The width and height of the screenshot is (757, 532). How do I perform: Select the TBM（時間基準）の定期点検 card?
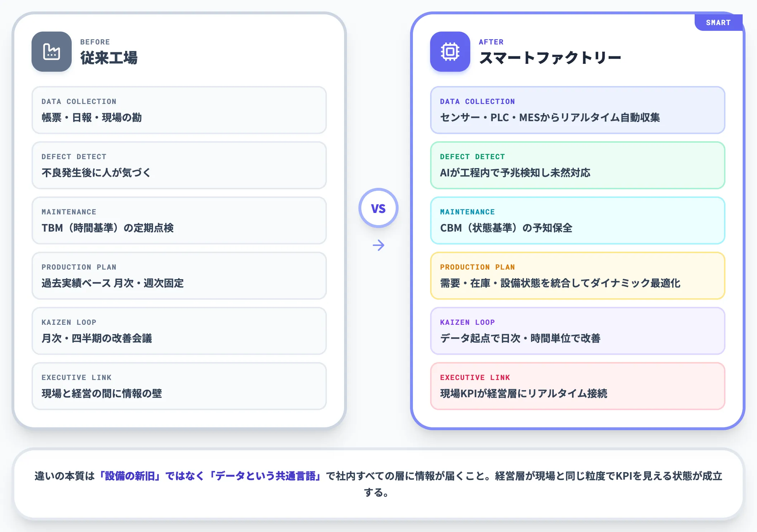click(x=179, y=220)
